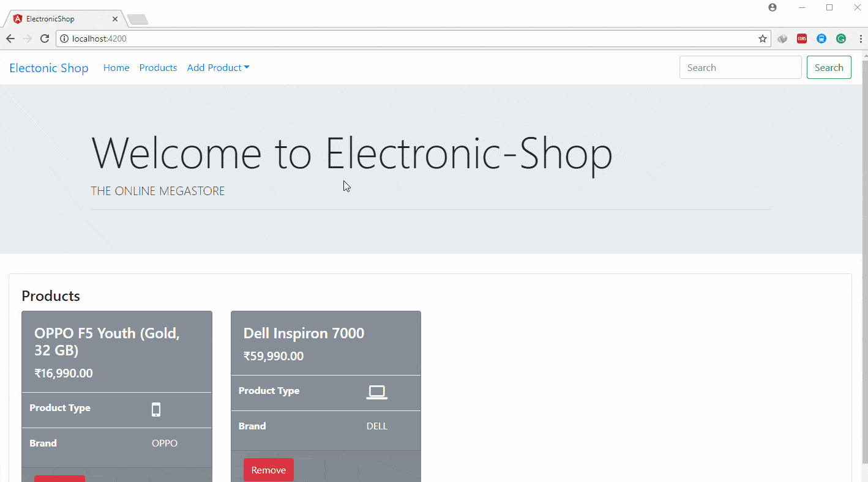Remove the Dell Inspiron 7000 product
The image size is (868, 482).
pos(269,470)
